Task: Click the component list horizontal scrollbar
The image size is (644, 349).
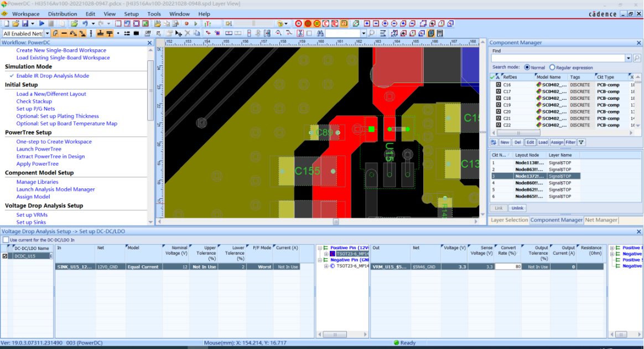Action: tap(518, 133)
